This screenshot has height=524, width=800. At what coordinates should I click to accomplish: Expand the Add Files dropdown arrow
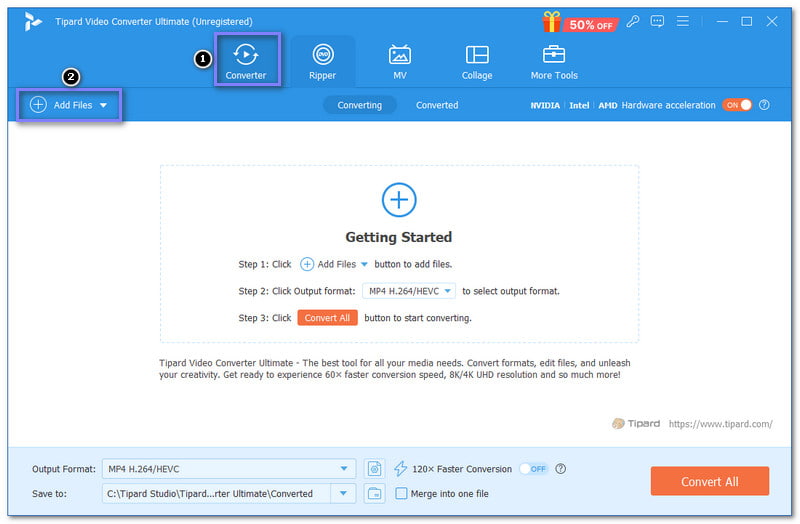[103, 105]
